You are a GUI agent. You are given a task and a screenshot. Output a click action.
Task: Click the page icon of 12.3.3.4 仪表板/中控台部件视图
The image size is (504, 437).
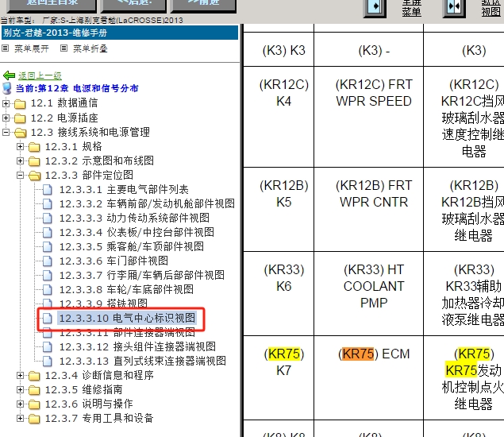48,232
